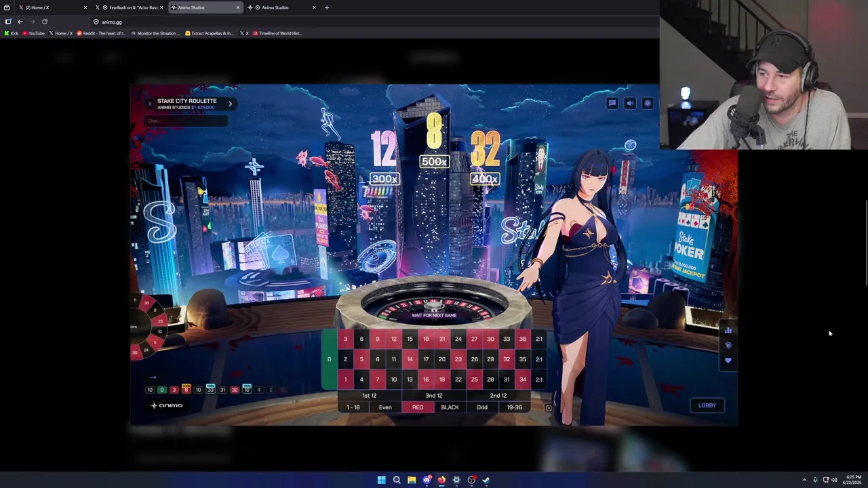Place chip on number 8 on the table
The width and height of the screenshot is (868, 488).
pyautogui.click(x=378, y=359)
